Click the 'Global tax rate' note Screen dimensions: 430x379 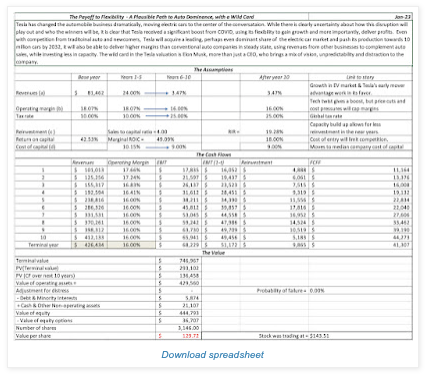point(326,116)
